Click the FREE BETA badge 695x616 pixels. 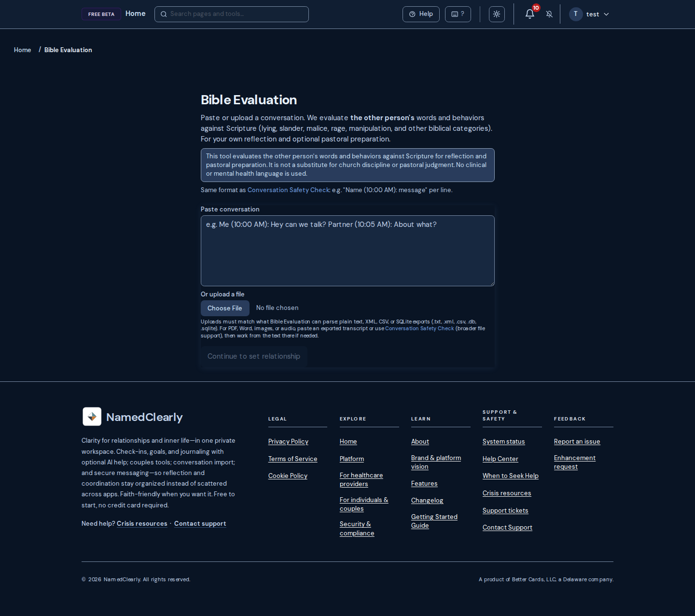click(x=101, y=14)
